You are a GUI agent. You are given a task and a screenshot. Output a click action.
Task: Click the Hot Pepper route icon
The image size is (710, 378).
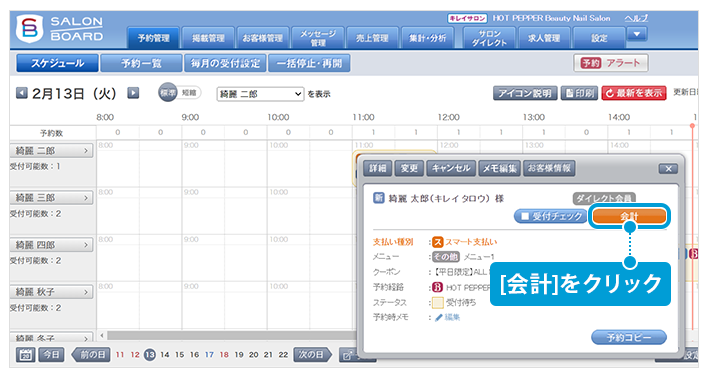click(437, 287)
